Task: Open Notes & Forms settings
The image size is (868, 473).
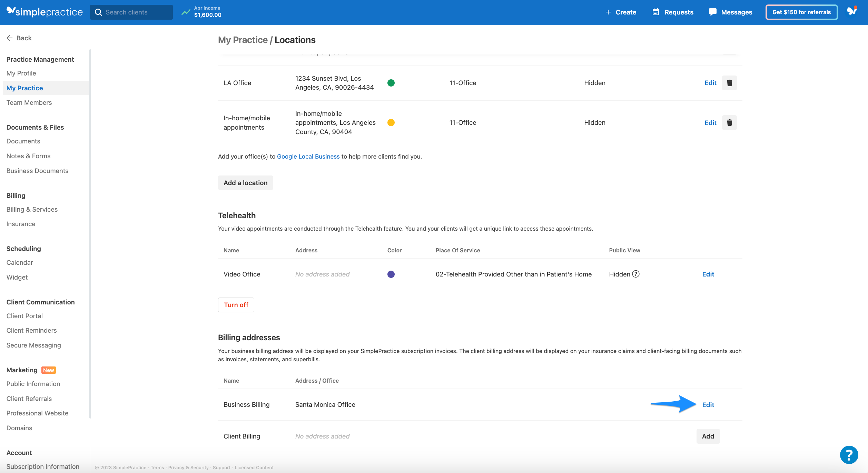Action: (x=29, y=156)
